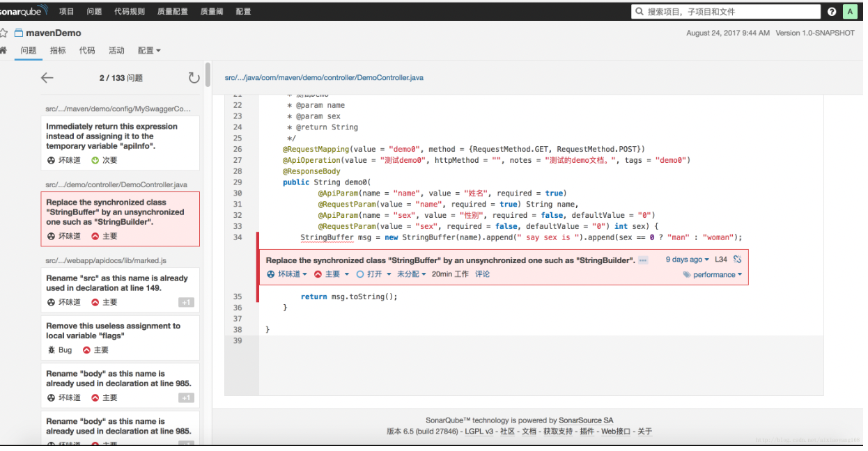Click open-status circle icon in issue box
The width and height of the screenshot is (868, 451).
[x=360, y=274]
